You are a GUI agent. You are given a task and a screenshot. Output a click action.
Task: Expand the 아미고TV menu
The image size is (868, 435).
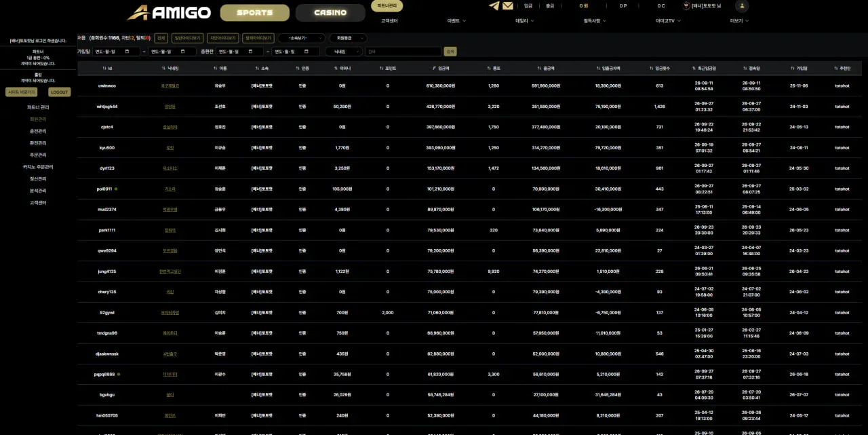coord(669,21)
